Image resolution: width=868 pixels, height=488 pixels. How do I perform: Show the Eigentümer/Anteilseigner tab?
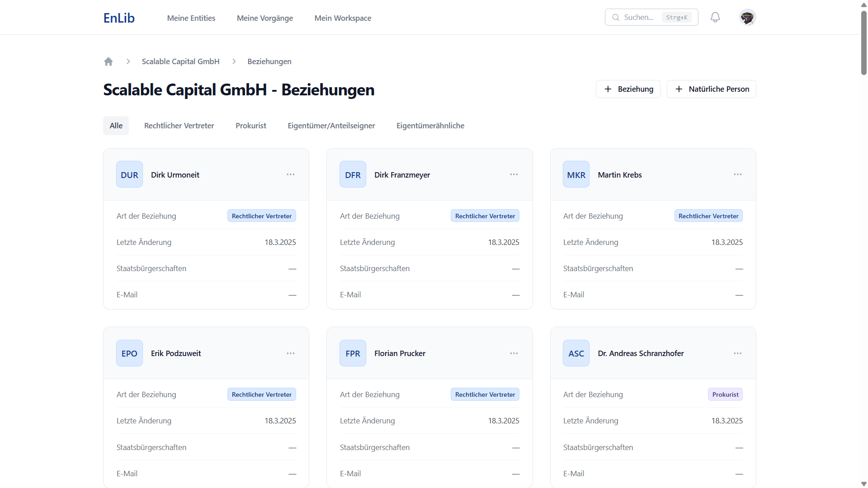(x=331, y=126)
